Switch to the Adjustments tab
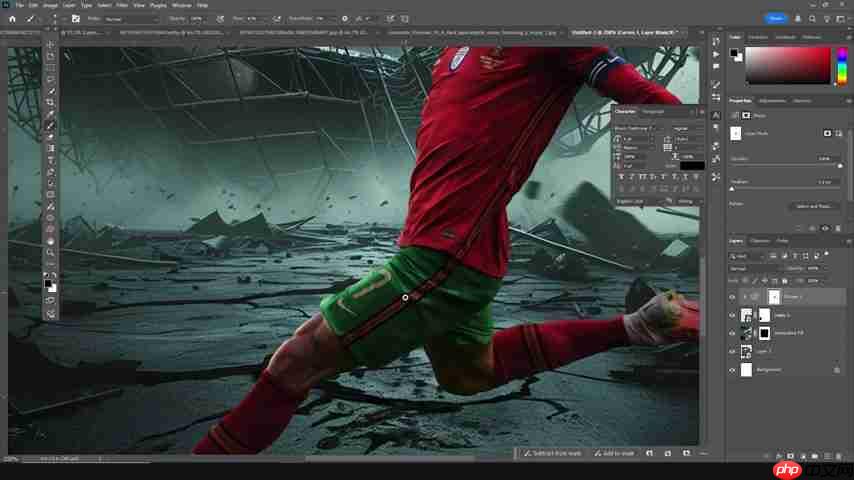Image resolution: width=854 pixels, height=480 pixels. click(x=772, y=101)
